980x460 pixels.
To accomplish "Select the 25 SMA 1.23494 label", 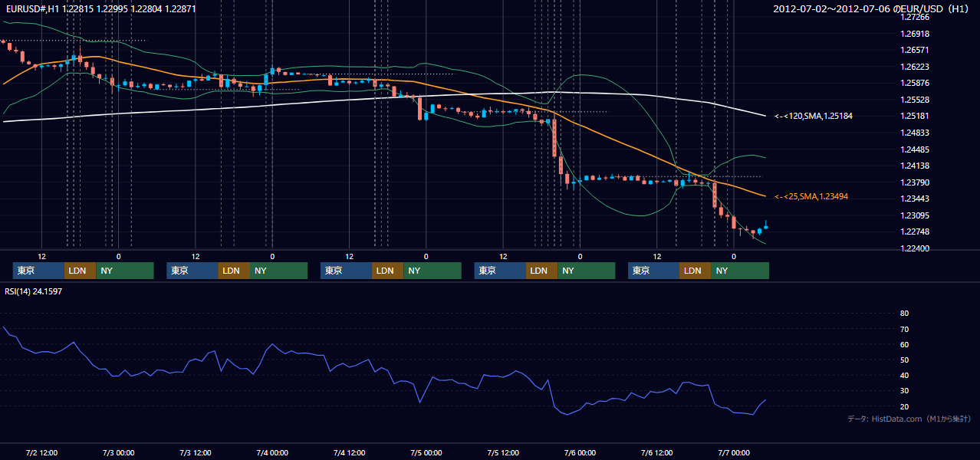I will pyautogui.click(x=811, y=197).
